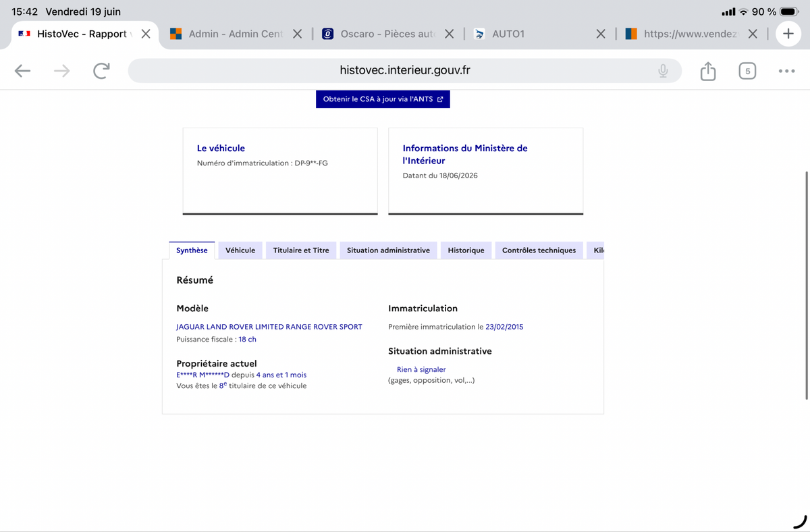Image resolution: width=810 pixels, height=532 pixels.
Task: Reload the page with refresh icon
Action: pos(101,71)
